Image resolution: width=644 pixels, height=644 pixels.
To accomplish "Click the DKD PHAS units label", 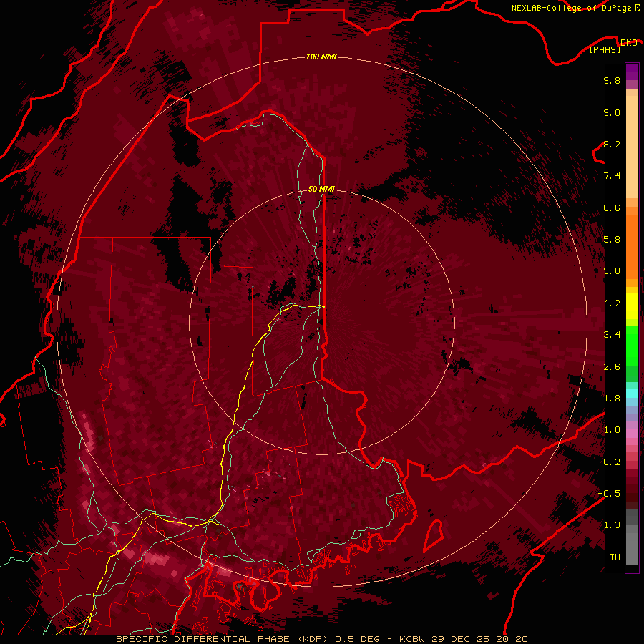I will (x=614, y=46).
